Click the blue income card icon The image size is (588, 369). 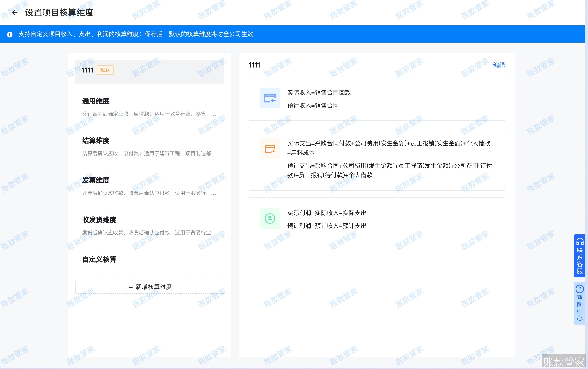coord(269,98)
